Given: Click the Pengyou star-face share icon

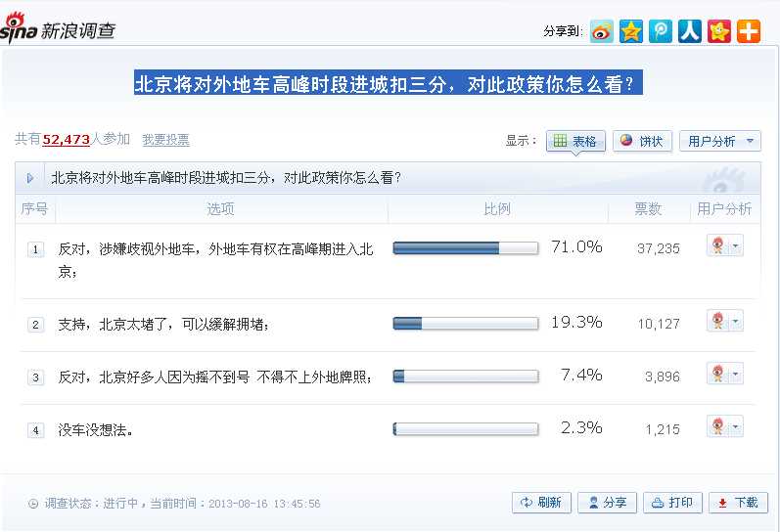Looking at the screenshot, I should 718,32.
